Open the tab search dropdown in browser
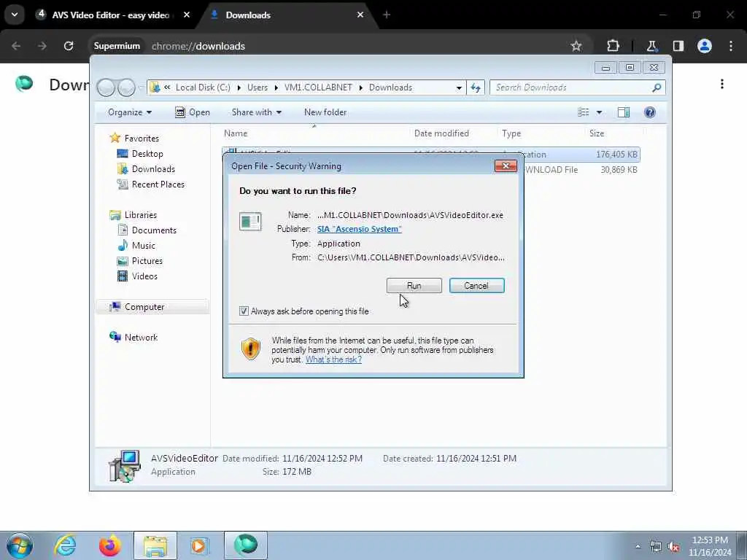747x560 pixels. [x=15, y=15]
